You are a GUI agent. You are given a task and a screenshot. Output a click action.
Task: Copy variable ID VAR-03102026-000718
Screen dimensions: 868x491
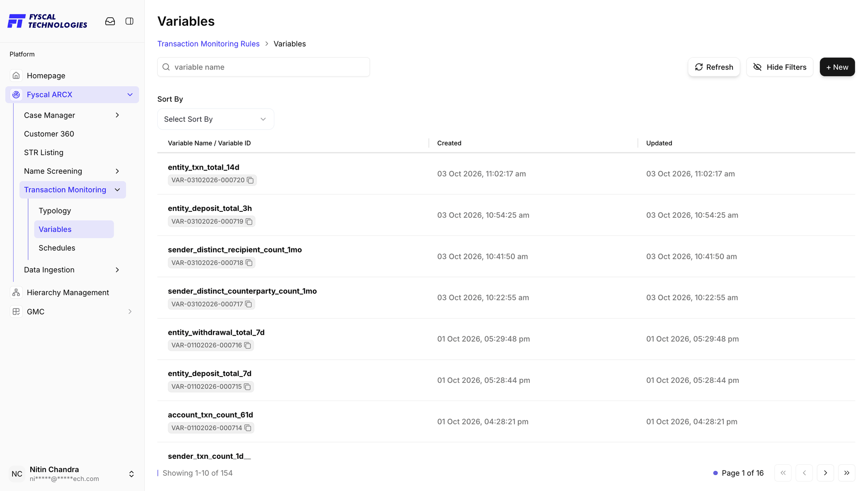pos(249,263)
